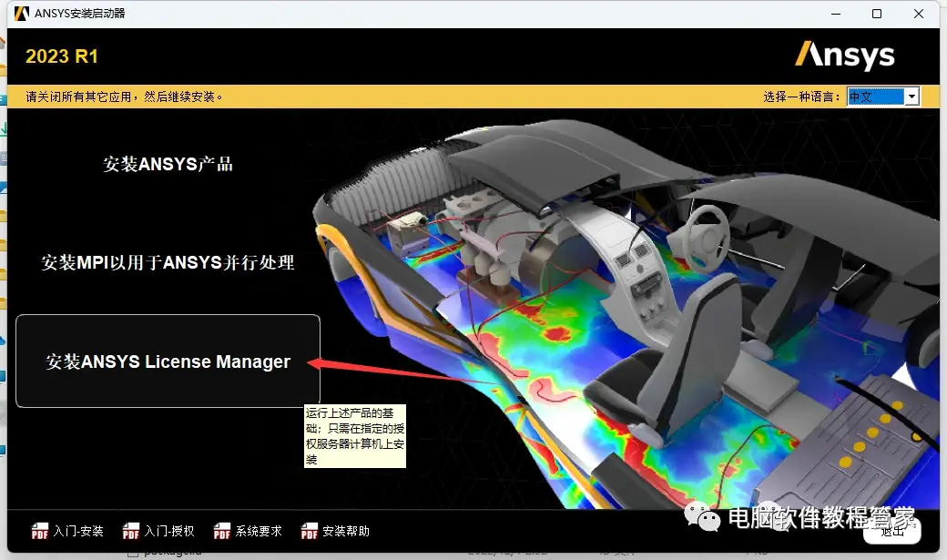This screenshot has height=560, width=947.
Task: Maximize the ANSYS installer window
Action: (x=877, y=14)
